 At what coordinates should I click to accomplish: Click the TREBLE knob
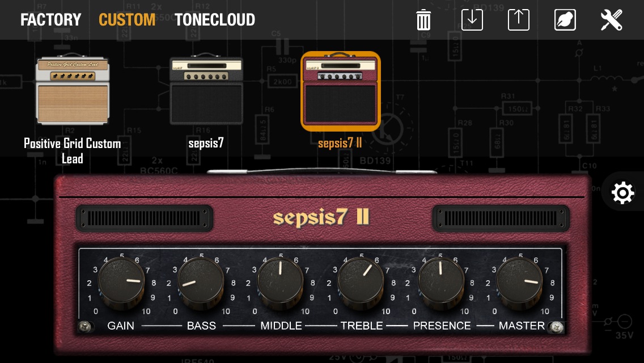pyautogui.click(x=361, y=284)
